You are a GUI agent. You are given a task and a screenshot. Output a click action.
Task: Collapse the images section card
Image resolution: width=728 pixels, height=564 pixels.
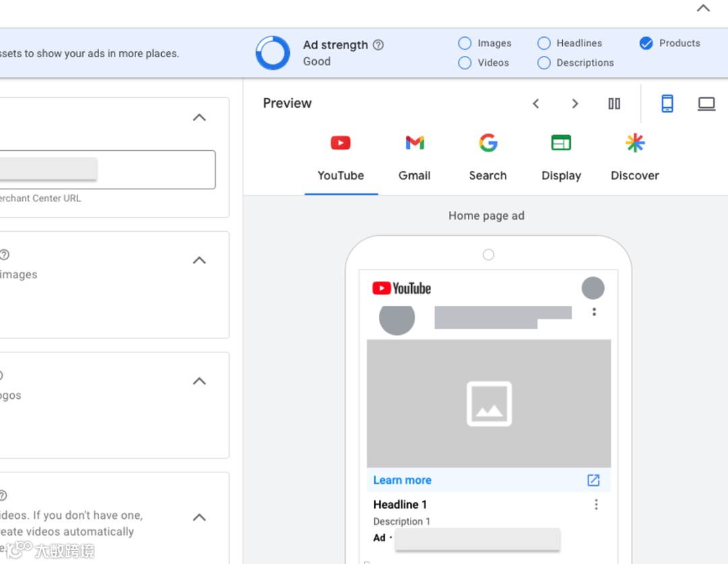tap(199, 260)
